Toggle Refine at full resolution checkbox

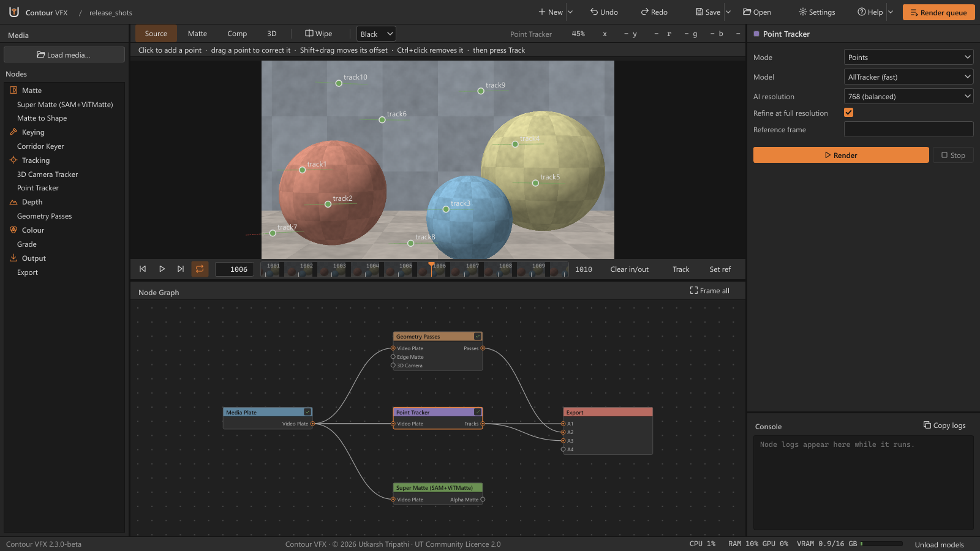click(x=848, y=113)
